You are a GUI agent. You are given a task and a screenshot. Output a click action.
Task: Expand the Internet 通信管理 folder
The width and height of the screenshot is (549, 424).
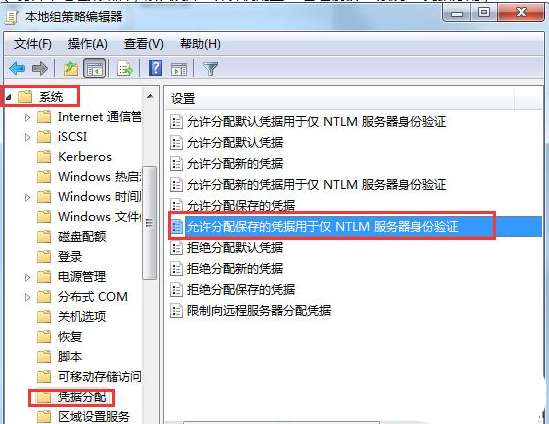point(27,117)
